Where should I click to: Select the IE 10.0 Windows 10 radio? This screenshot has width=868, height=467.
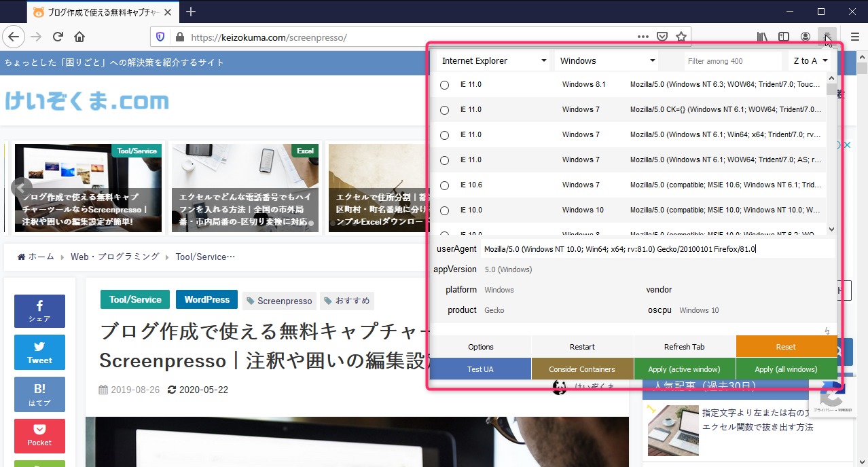(445, 210)
